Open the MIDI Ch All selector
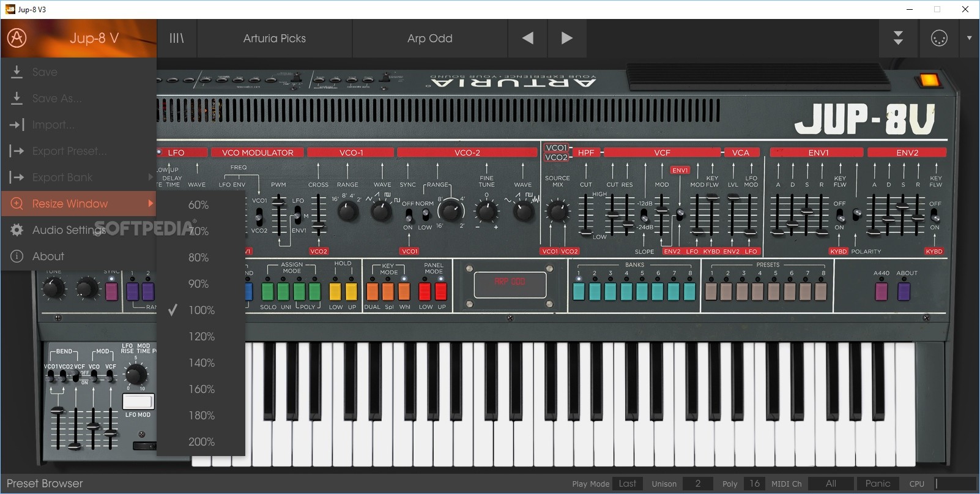980x494 pixels. click(831, 484)
